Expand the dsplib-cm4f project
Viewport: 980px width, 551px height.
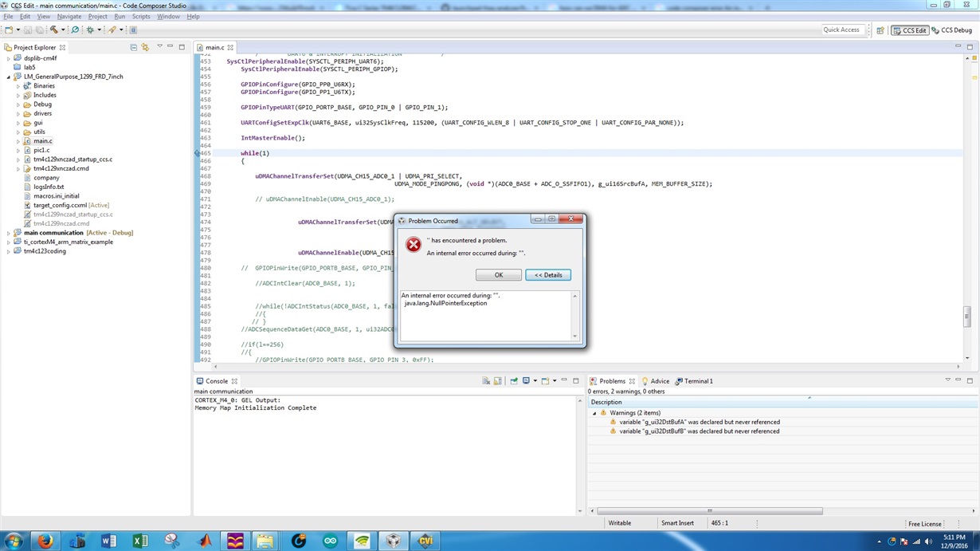pos(9,58)
